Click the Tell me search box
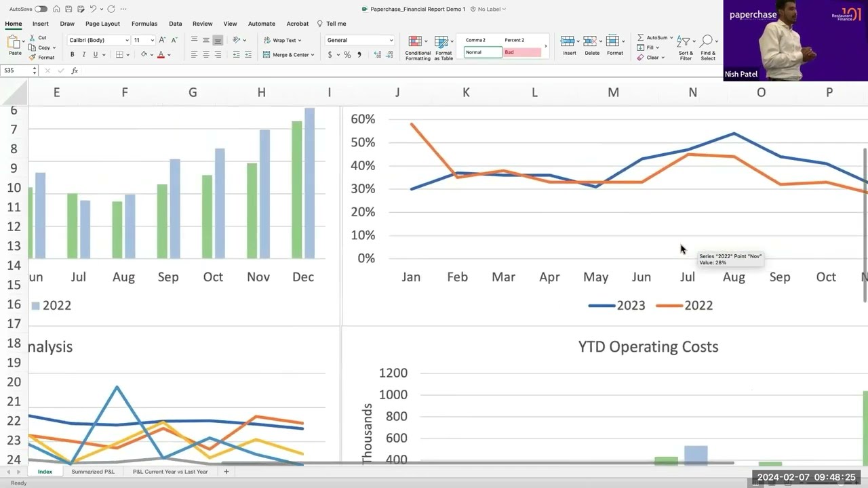868x488 pixels. tap(332, 24)
